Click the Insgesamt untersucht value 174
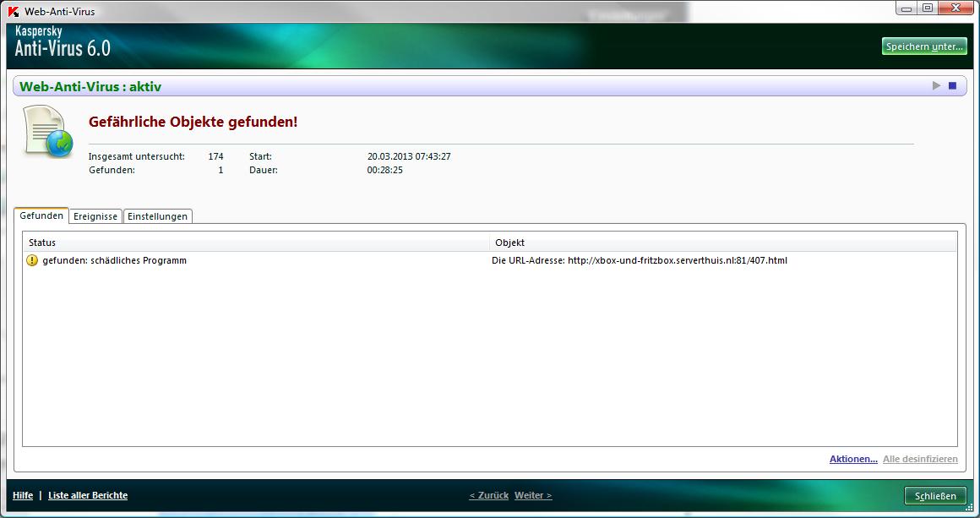 (x=215, y=156)
